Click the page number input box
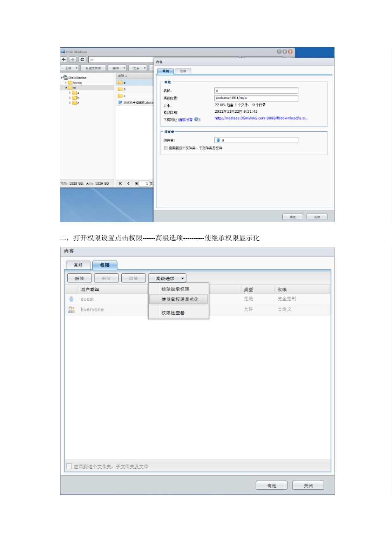Screen dimensions: 392x555 (144, 183)
